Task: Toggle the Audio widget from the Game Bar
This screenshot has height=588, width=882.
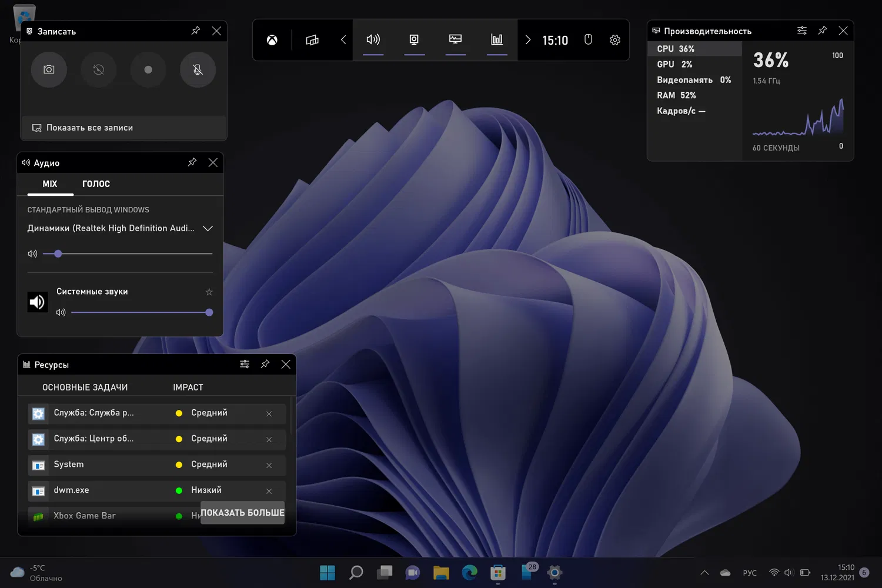Action: point(373,40)
